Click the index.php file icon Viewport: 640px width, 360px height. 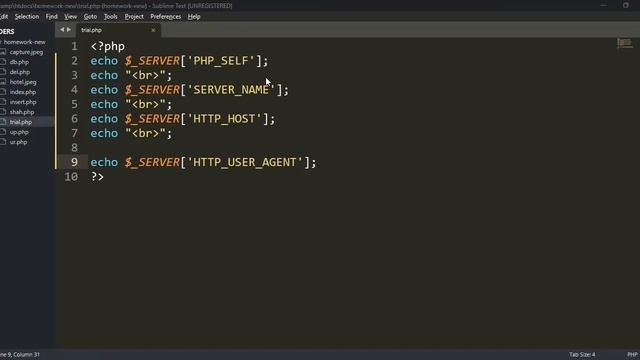[x=3, y=92]
